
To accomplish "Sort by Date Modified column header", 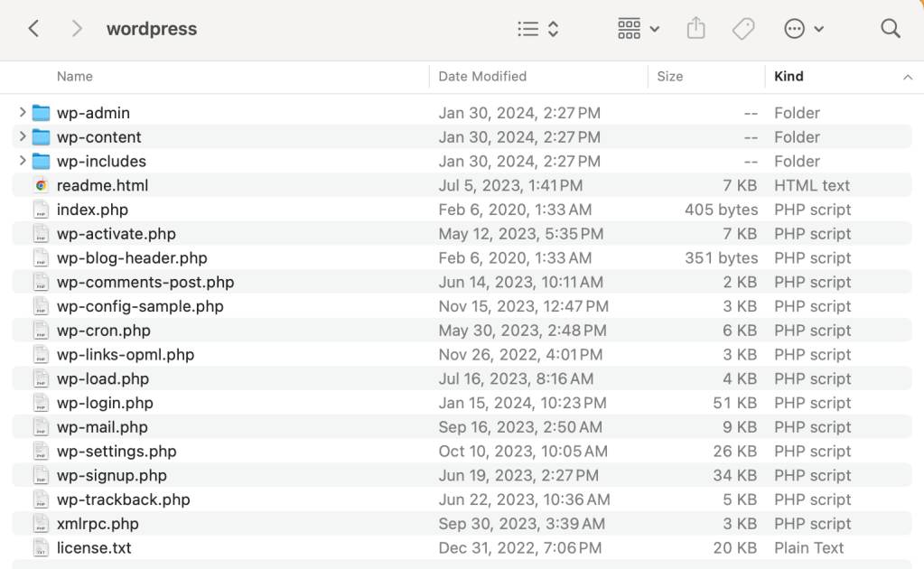I will (x=482, y=77).
